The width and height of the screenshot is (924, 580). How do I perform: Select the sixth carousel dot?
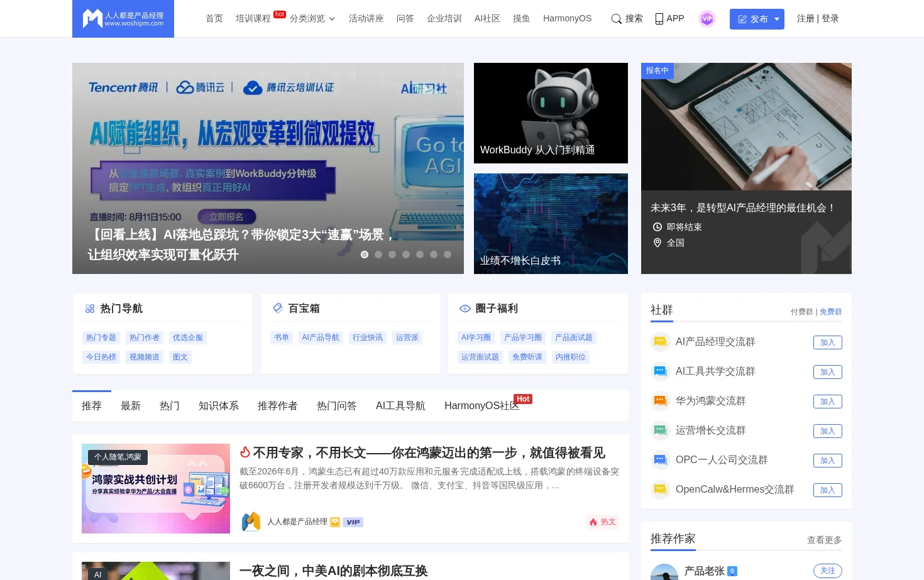coord(434,254)
